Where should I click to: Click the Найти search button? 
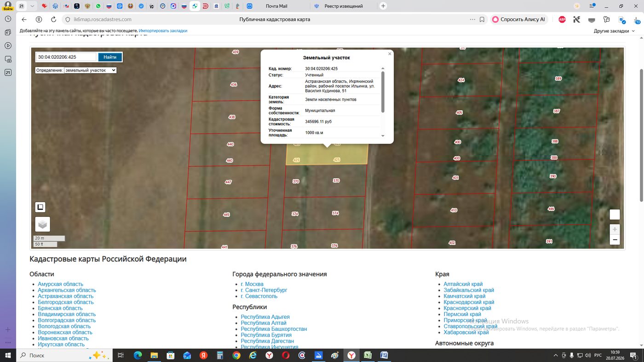(110, 57)
